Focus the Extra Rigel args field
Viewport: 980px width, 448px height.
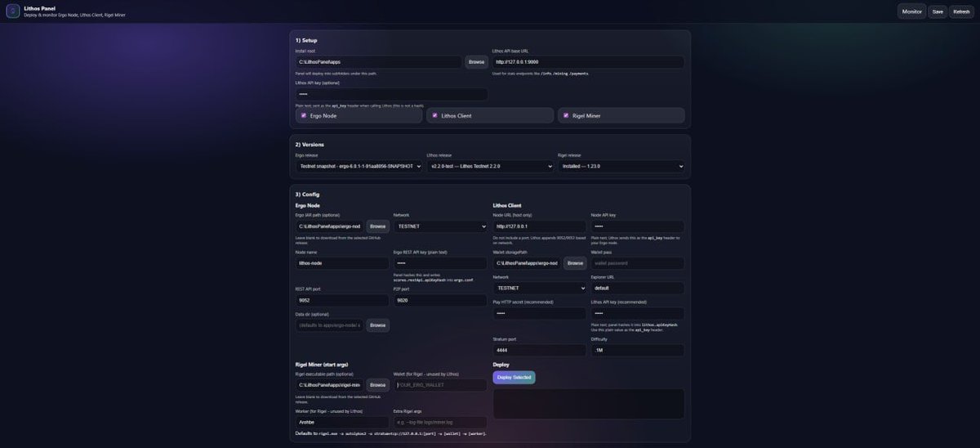click(440, 422)
